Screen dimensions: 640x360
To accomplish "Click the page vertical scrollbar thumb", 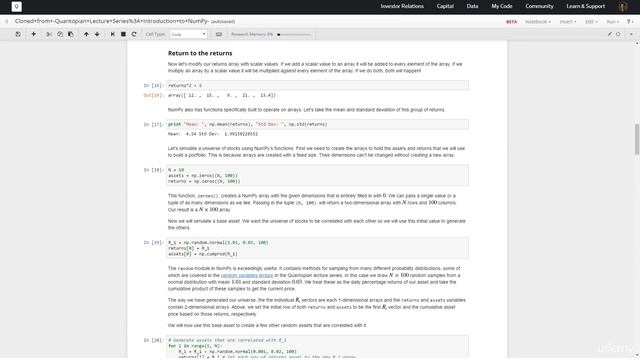I will point(637,139).
